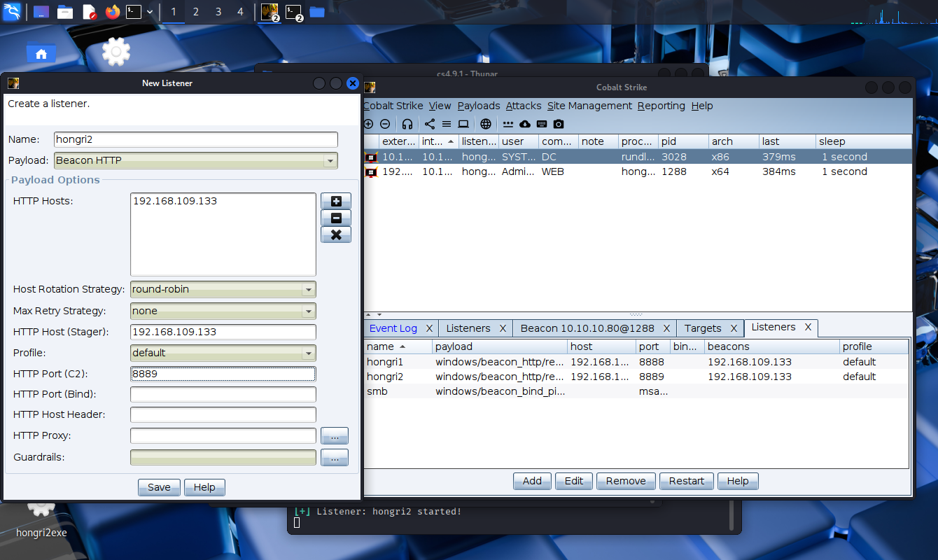Switch to the Event Log tab
Image resolution: width=938 pixels, height=560 pixels.
point(393,328)
